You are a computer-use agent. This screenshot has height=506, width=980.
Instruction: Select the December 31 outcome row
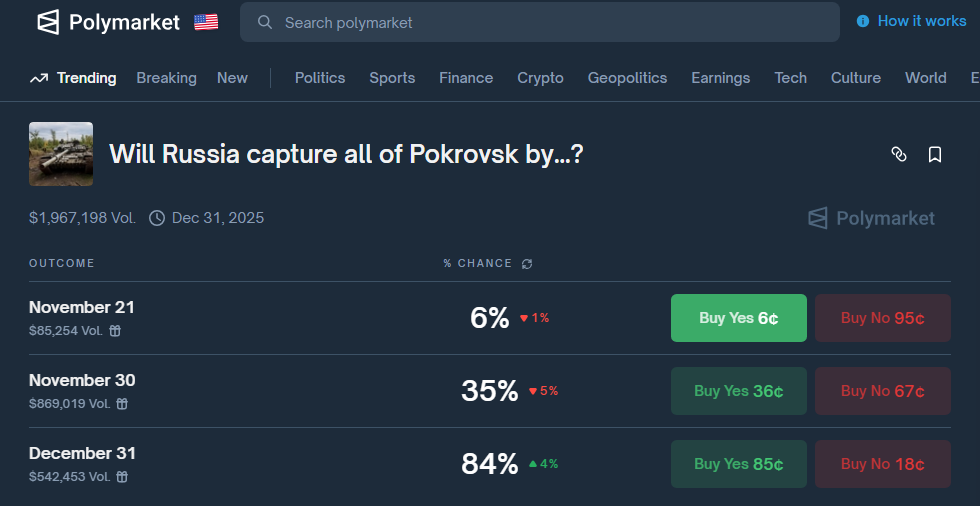tap(489, 464)
